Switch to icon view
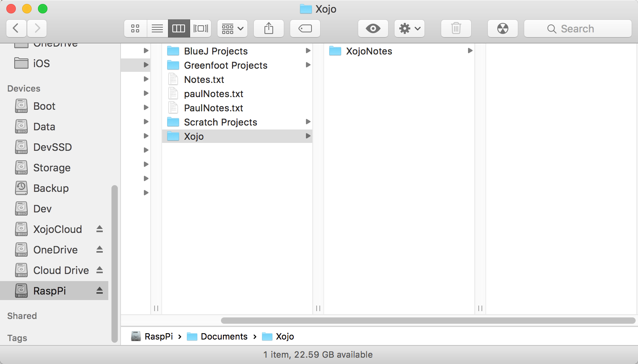638x364 pixels. coord(135,28)
